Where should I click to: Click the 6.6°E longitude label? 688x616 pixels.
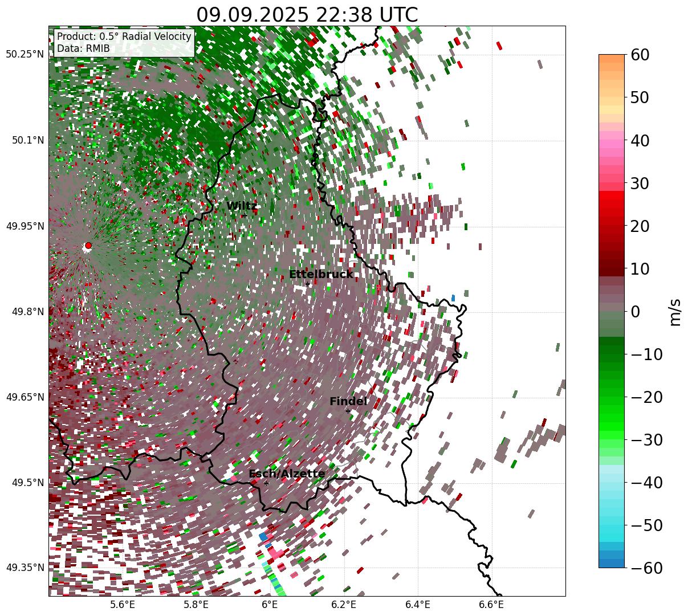(x=491, y=605)
